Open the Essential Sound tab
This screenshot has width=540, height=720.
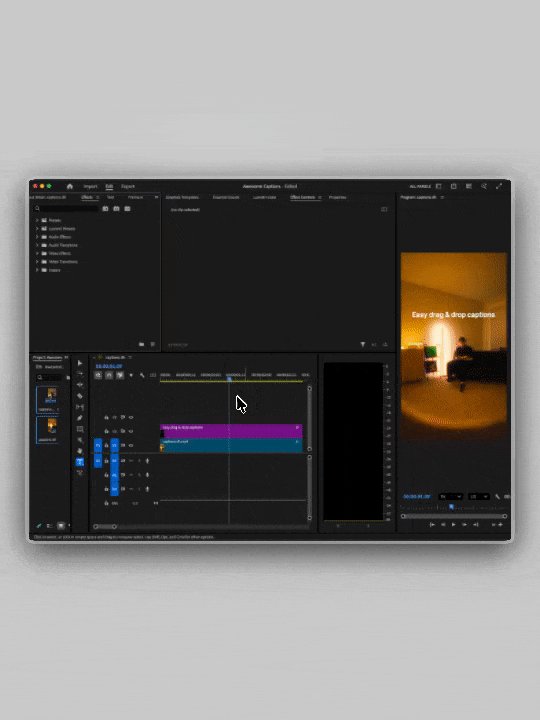click(x=226, y=197)
